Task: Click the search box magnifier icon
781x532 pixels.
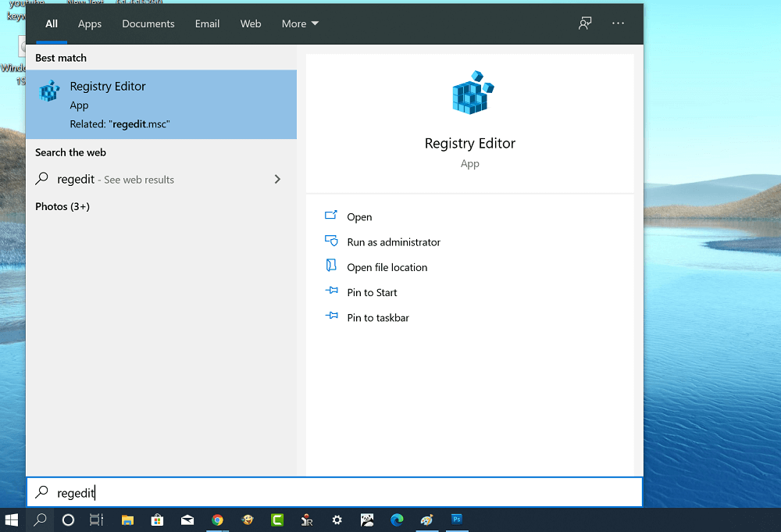Action: pyautogui.click(x=42, y=491)
